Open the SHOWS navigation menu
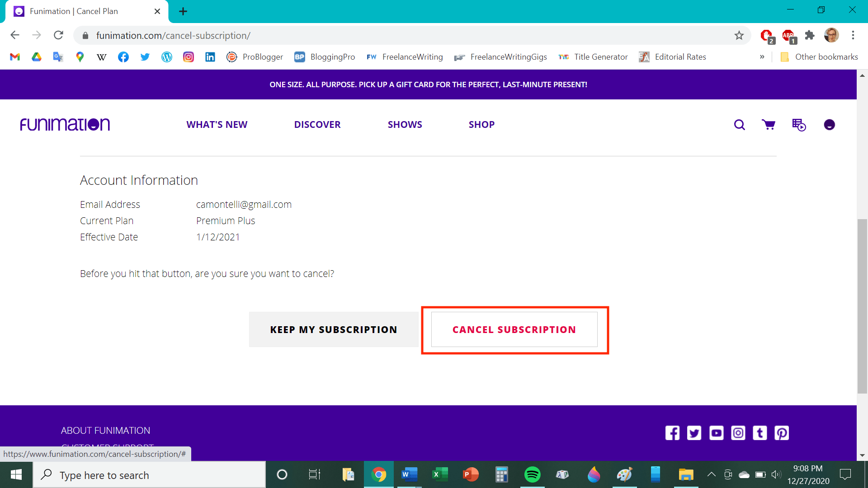The image size is (868, 488). point(405,125)
